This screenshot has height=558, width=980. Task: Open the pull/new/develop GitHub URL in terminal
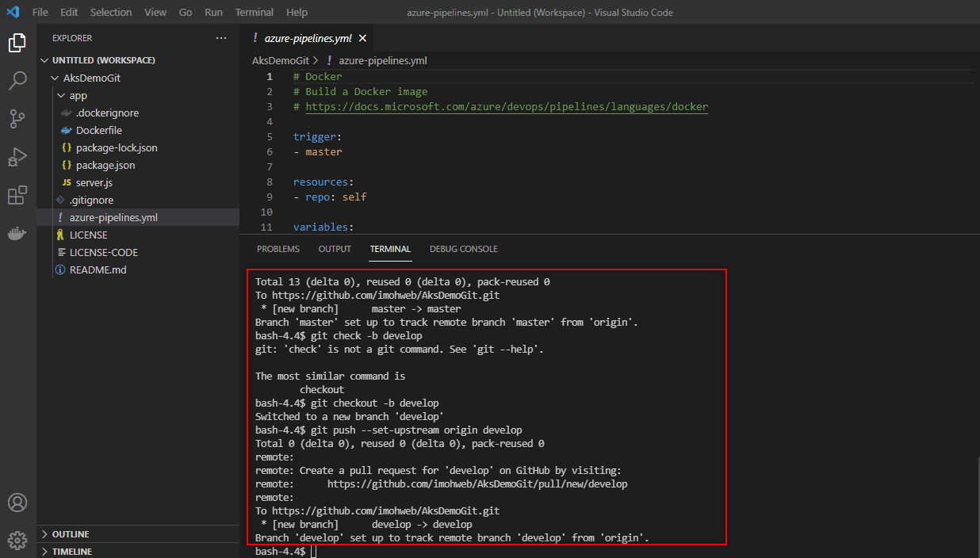pos(477,483)
